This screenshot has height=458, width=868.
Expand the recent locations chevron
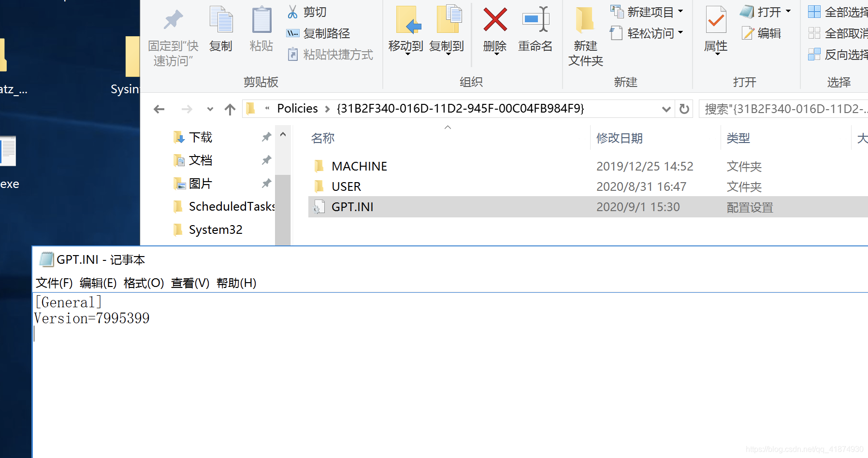tap(210, 109)
